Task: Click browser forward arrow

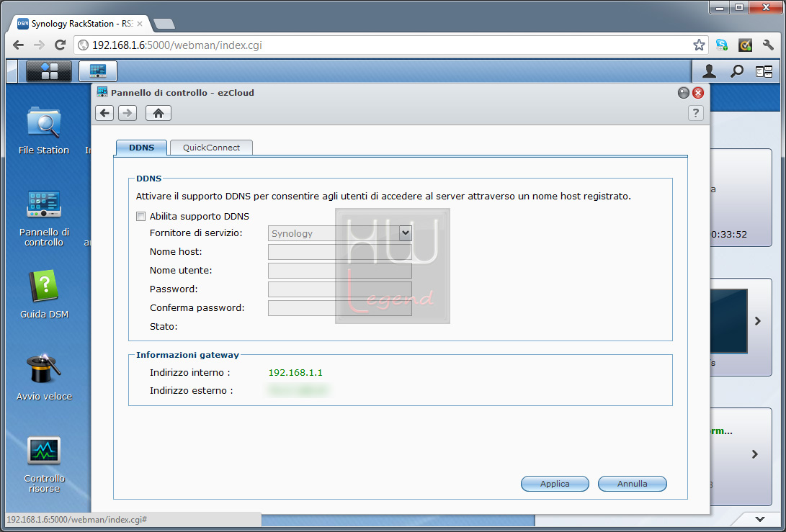Action: pyautogui.click(x=39, y=45)
